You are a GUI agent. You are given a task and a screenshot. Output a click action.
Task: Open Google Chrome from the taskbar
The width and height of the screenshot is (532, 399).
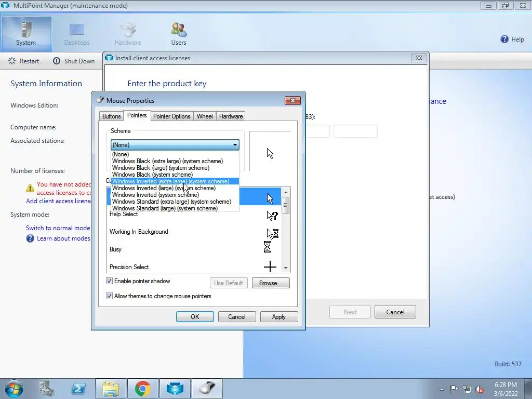[142, 389]
